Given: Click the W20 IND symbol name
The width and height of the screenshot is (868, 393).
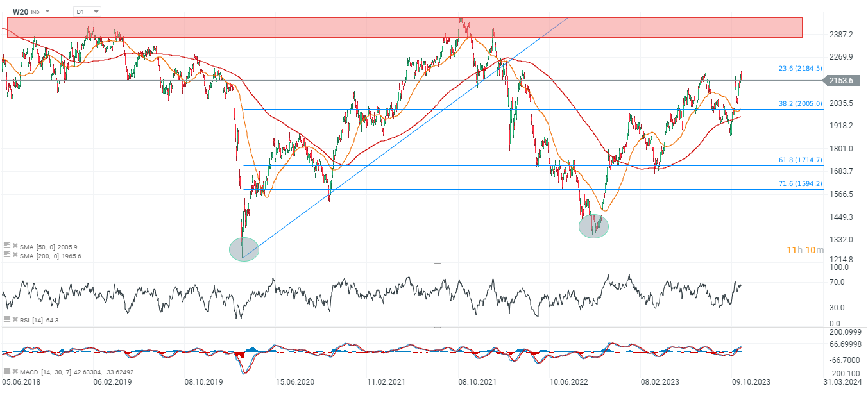Looking at the screenshot, I should pos(26,12).
